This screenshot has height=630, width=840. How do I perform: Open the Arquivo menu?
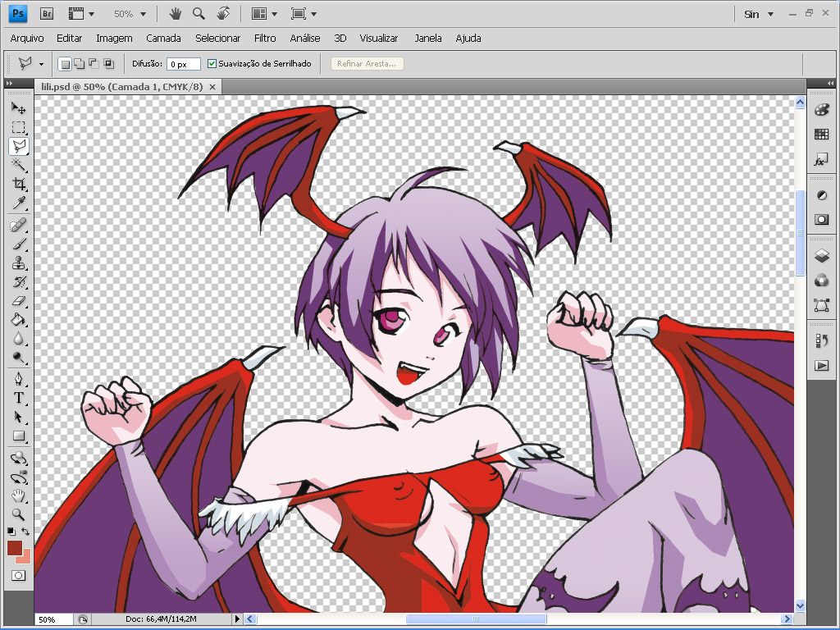tap(27, 38)
